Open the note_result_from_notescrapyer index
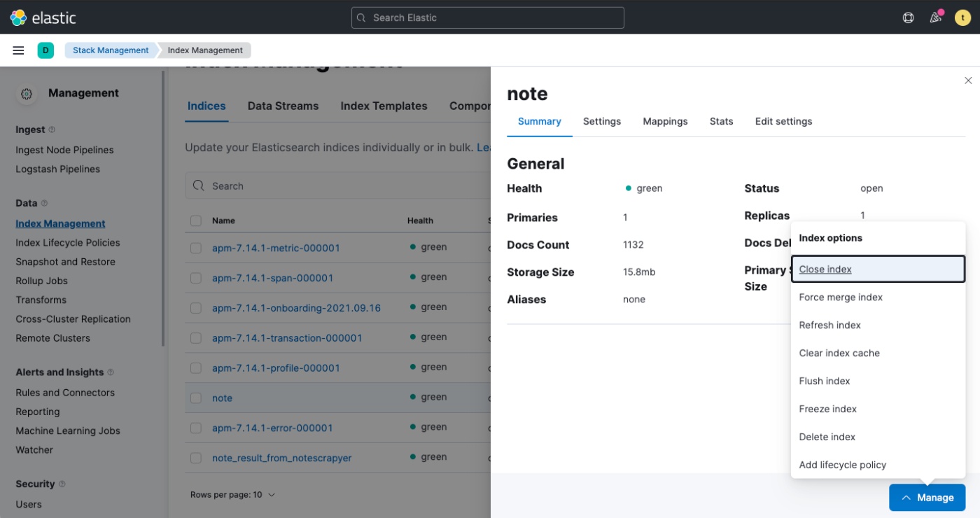Screen dimensions: 980x518 coord(281,458)
